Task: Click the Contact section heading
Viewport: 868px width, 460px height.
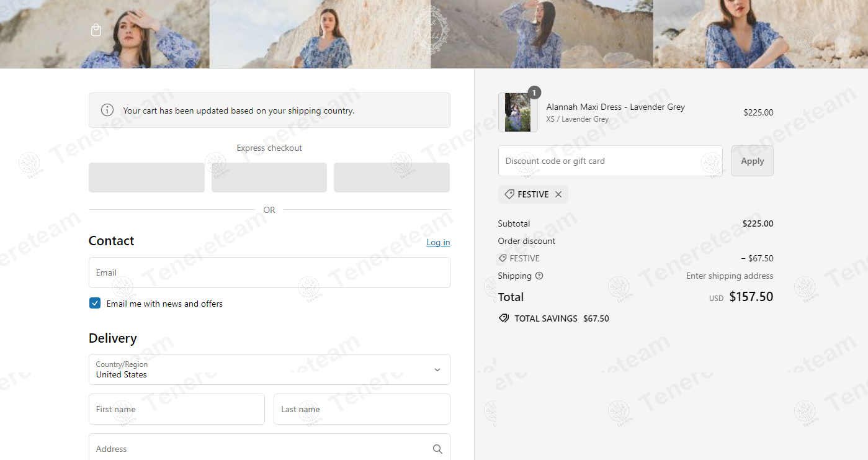Action: 112,241
